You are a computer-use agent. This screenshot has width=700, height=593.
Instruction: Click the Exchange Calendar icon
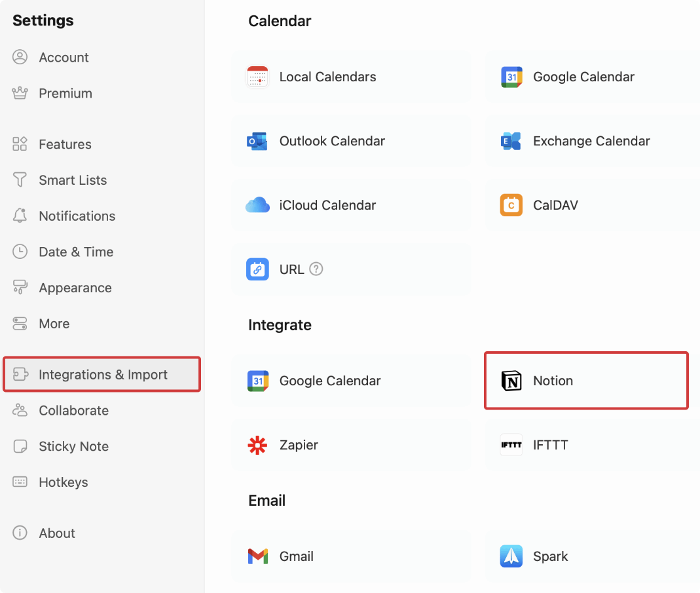click(x=511, y=142)
